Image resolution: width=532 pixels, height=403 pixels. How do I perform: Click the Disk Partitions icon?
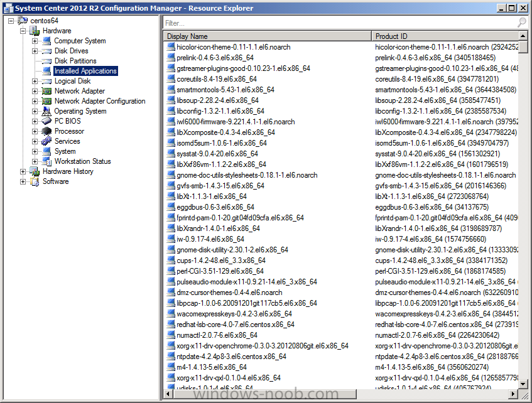(x=46, y=61)
